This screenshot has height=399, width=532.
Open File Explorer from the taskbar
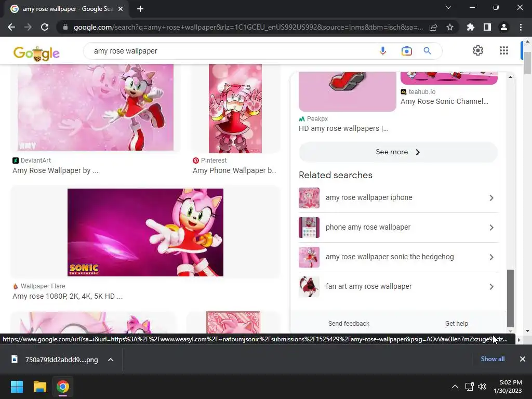(39, 387)
